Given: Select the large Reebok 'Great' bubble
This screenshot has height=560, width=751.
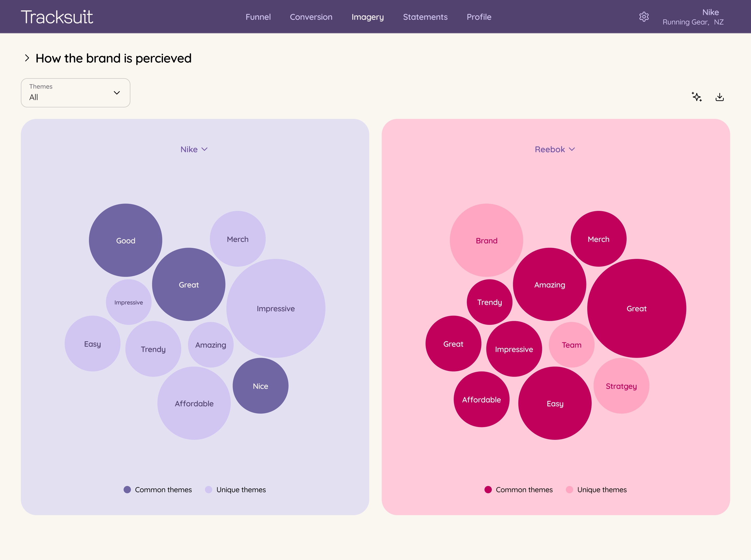Looking at the screenshot, I should [637, 308].
